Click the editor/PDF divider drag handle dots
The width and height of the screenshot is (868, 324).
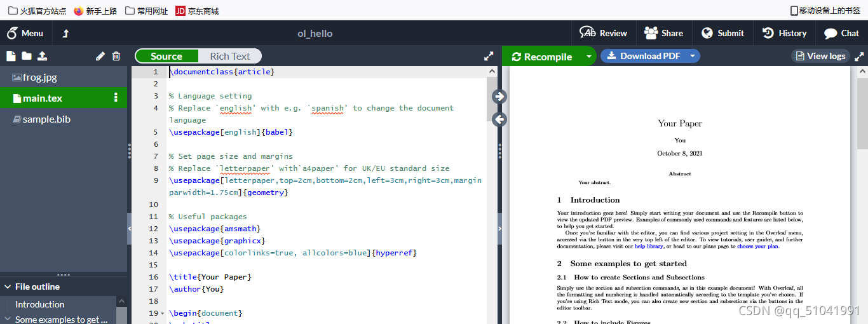(499, 151)
